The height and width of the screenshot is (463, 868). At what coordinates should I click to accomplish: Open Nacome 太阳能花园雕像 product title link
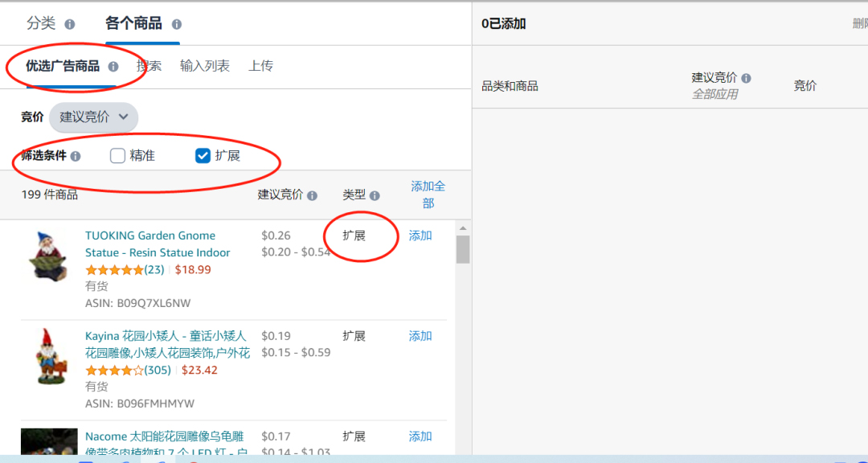coord(165,445)
